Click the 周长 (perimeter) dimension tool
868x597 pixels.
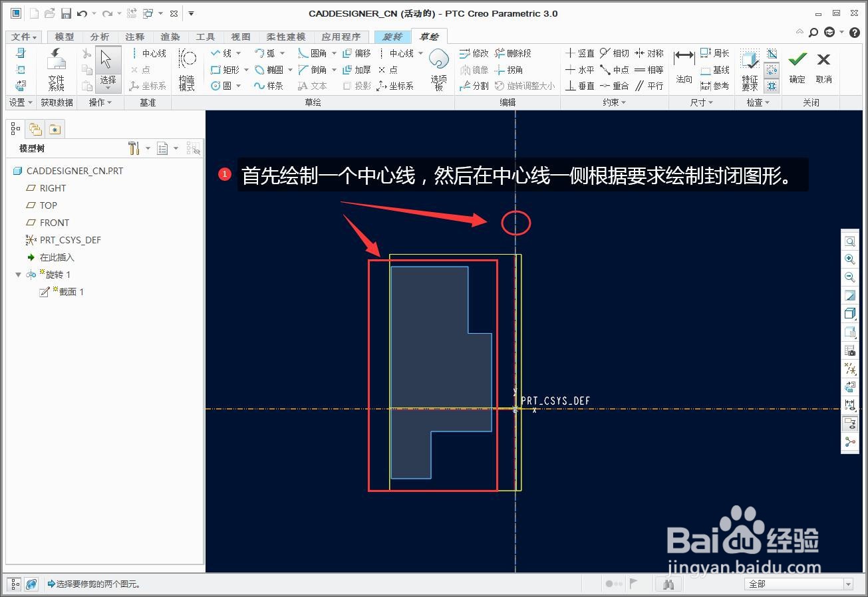(x=715, y=53)
